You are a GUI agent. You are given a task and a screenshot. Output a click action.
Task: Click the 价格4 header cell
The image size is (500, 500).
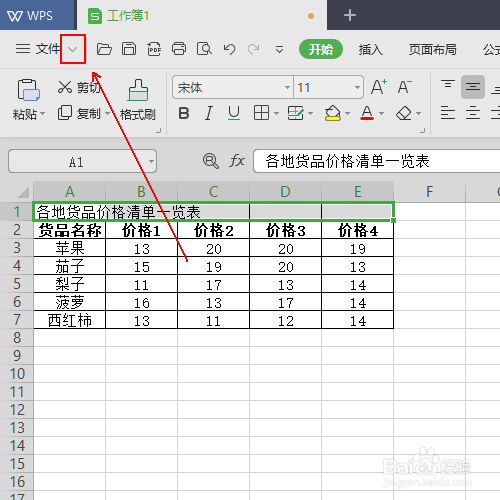357,230
